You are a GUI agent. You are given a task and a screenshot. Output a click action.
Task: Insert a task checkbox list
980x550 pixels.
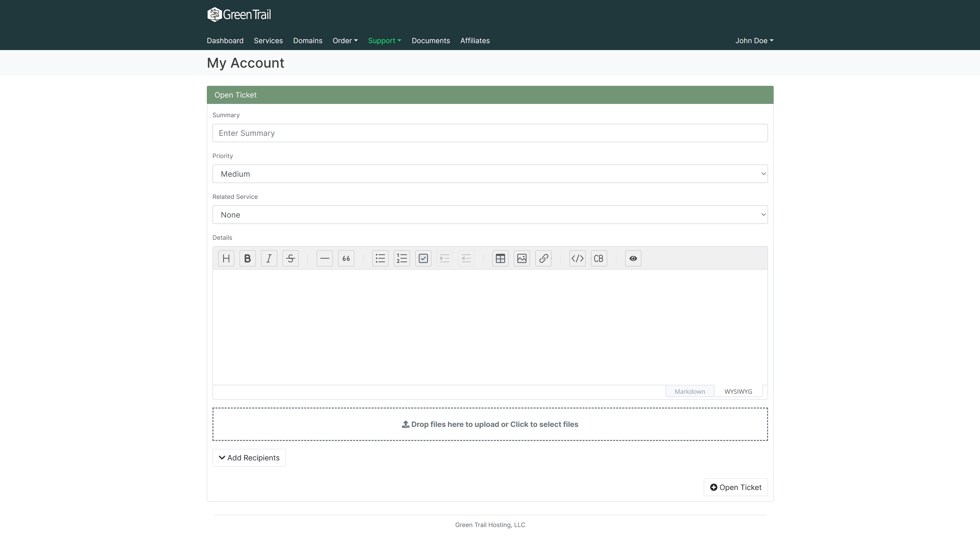pos(423,259)
